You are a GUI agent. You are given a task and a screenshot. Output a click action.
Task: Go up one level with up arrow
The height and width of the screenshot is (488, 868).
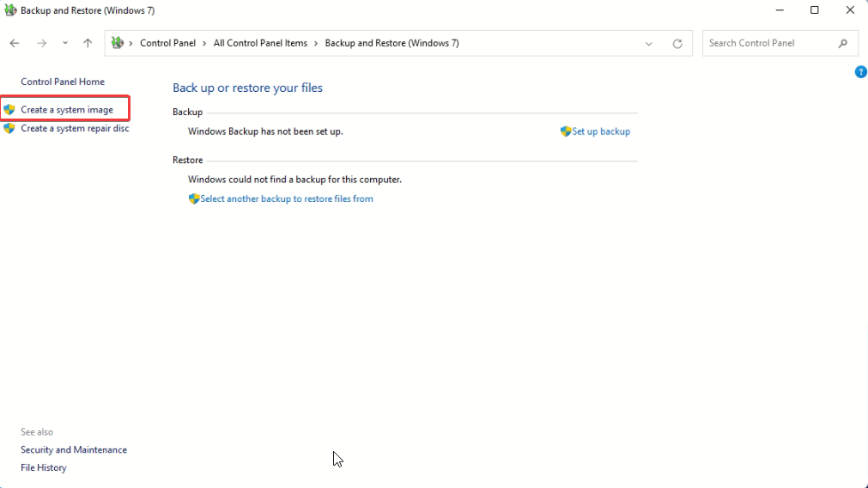(88, 43)
